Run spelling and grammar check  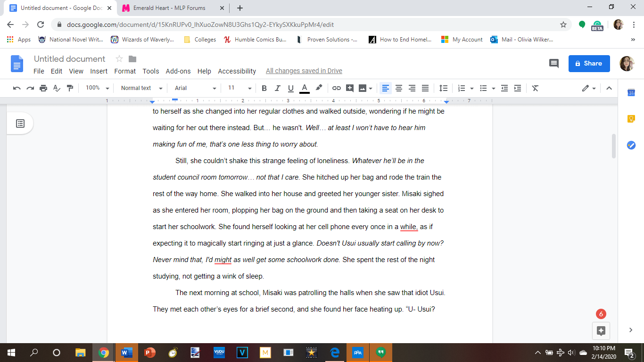(57, 88)
